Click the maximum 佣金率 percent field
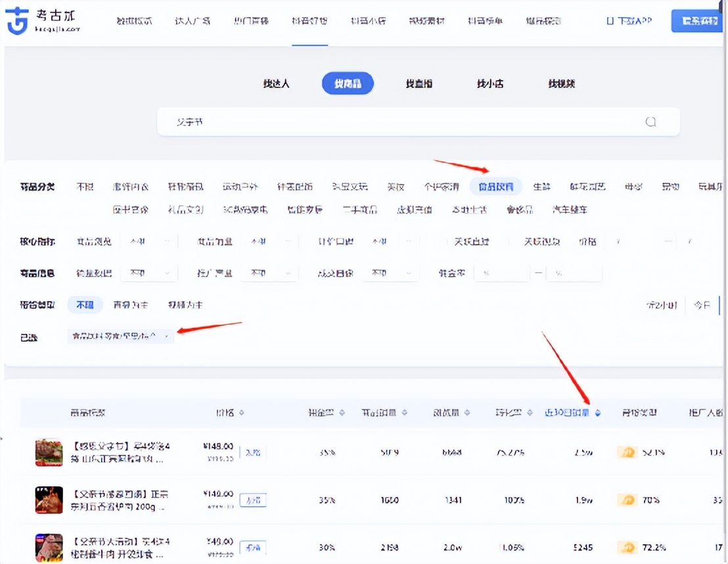The height and width of the screenshot is (564, 728). [x=574, y=273]
